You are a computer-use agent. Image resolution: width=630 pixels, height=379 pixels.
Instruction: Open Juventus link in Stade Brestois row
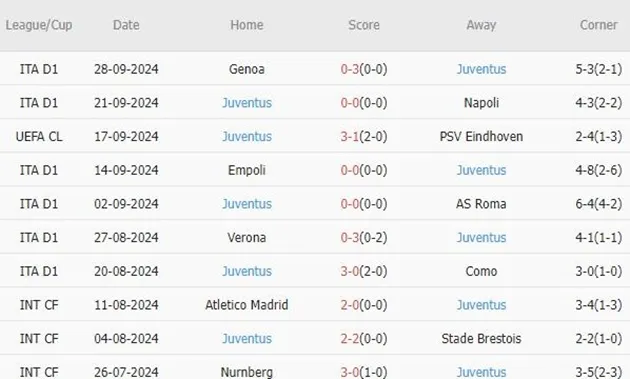247,339
